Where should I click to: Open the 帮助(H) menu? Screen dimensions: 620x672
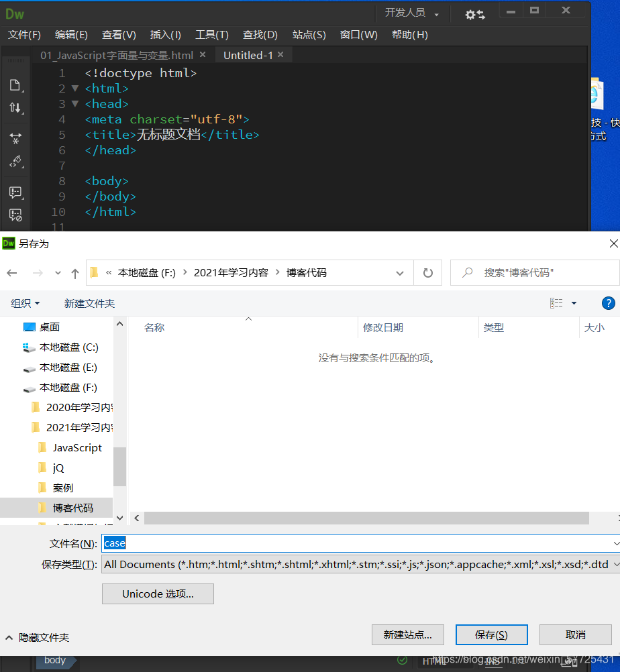click(x=410, y=35)
